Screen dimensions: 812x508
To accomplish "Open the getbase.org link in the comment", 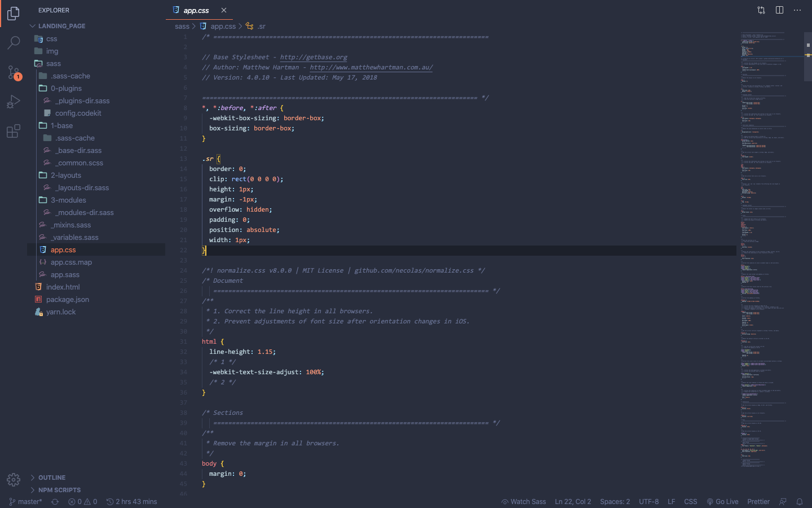I will (314, 57).
